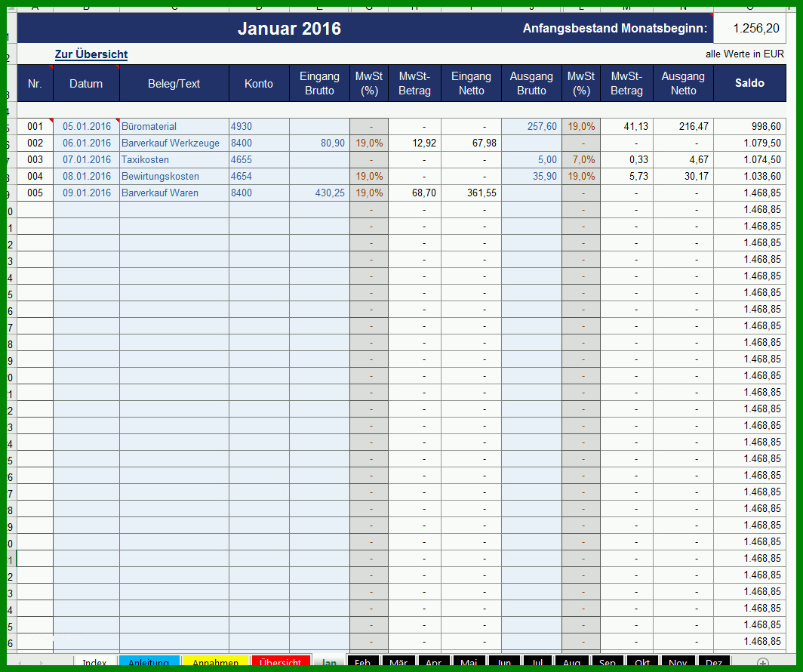
Task: Select Ausgang Netto cell 216,47
Action: (x=683, y=127)
